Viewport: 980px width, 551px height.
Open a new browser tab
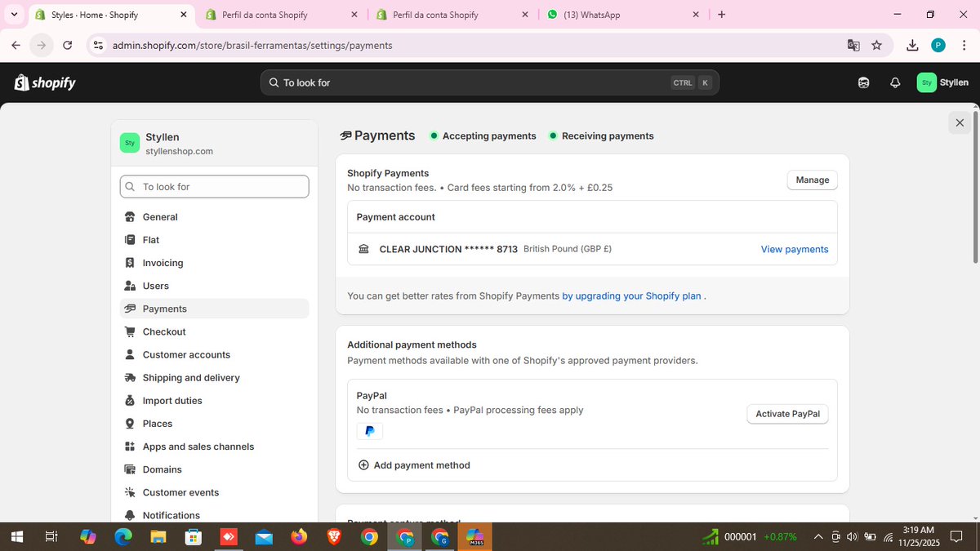tap(721, 15)
